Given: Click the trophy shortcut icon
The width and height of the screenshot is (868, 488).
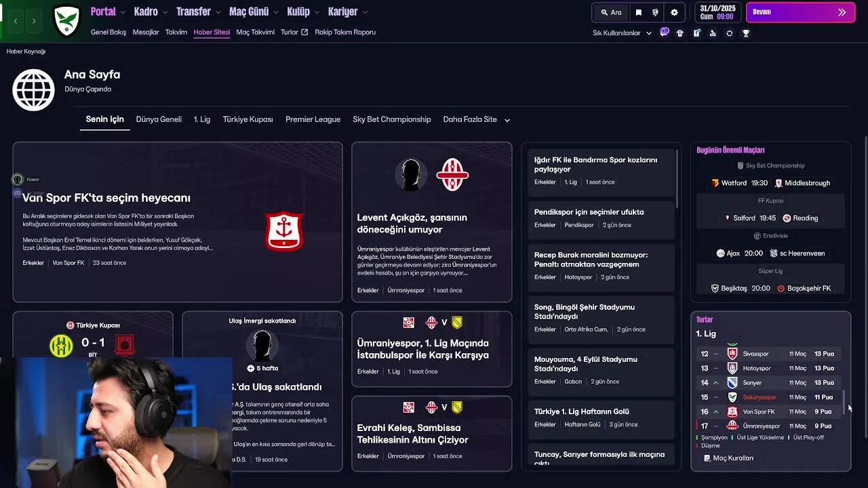Looking at the screenshot, I should pos(746,33).
